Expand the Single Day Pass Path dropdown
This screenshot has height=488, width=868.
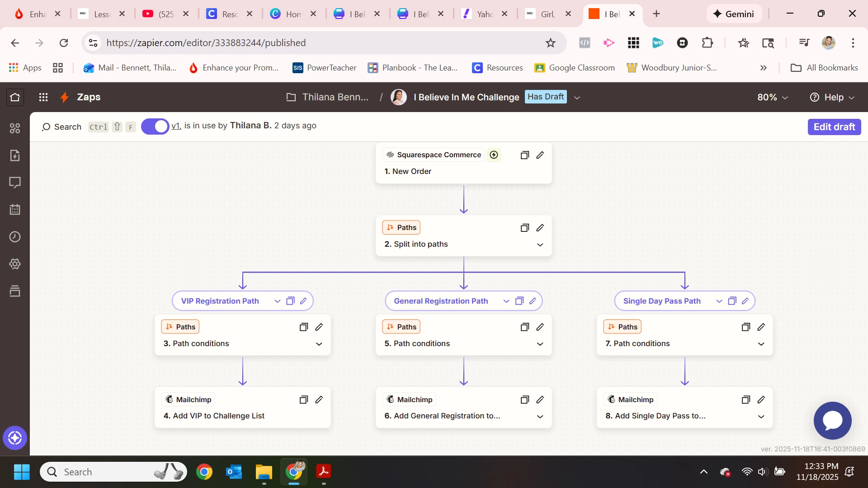click(719, 301)
